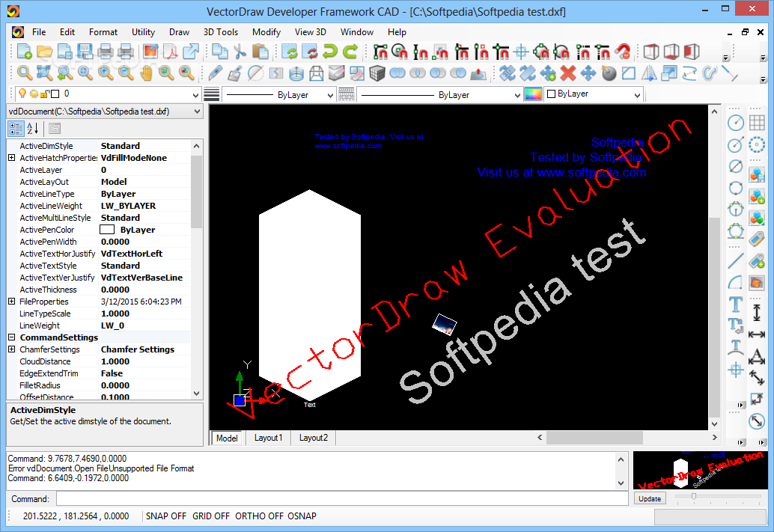Click the magnet with red minus icon
This screenshot has height=532, width=774.
[623, 52]
